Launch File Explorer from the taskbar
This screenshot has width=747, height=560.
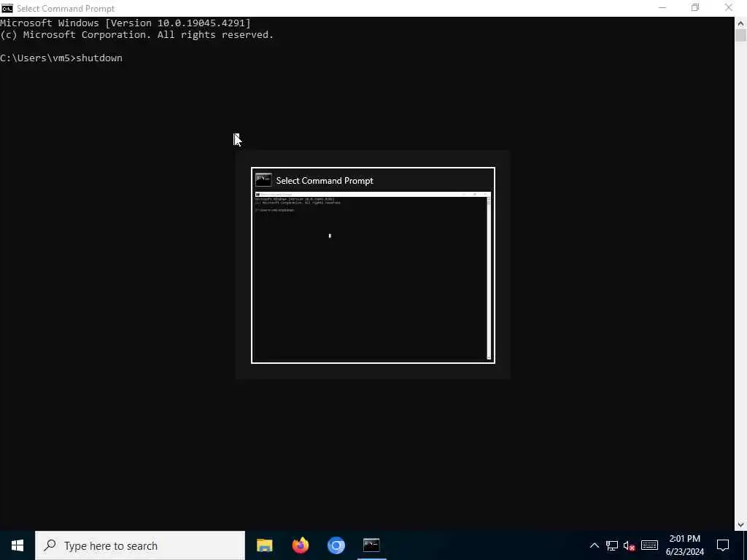(264, 545)
